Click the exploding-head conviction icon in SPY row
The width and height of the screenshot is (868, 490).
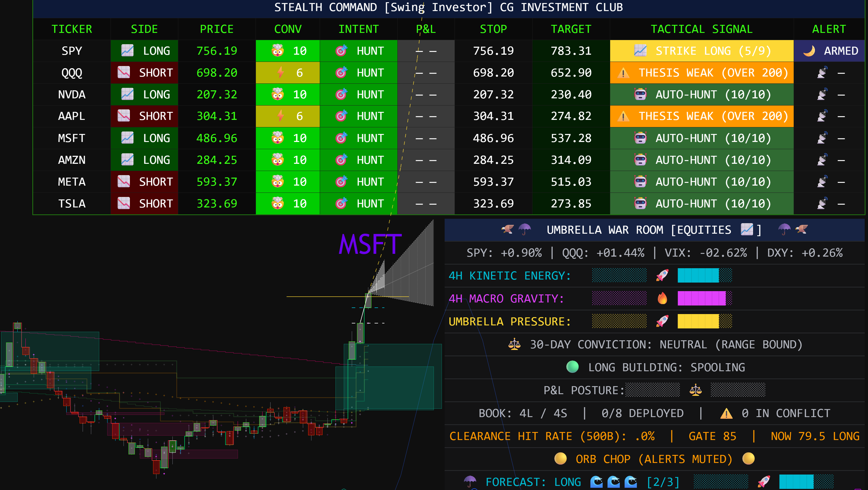click(278, 51)
